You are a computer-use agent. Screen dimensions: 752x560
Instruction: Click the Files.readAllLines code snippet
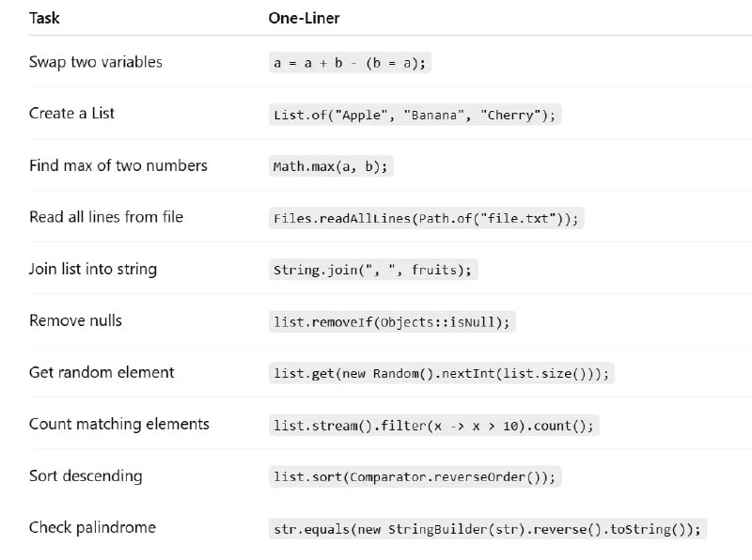(x=427, y=218)
